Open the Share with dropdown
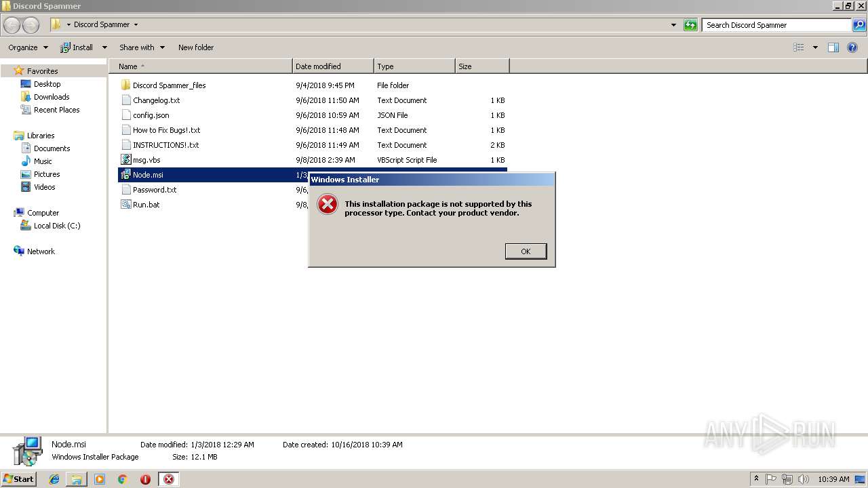This screenshot has height=488, width=868. pos(142,47)
